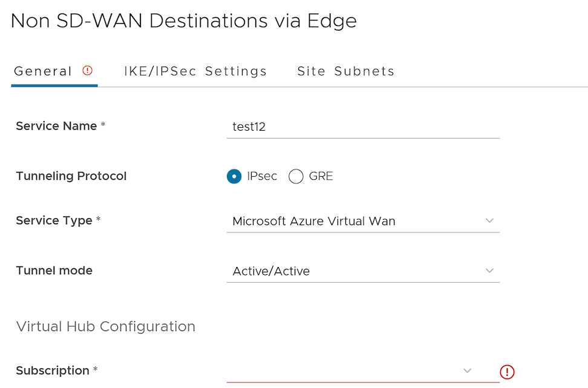
Task: Click the GRE label text
Action: tap(321, 176)
